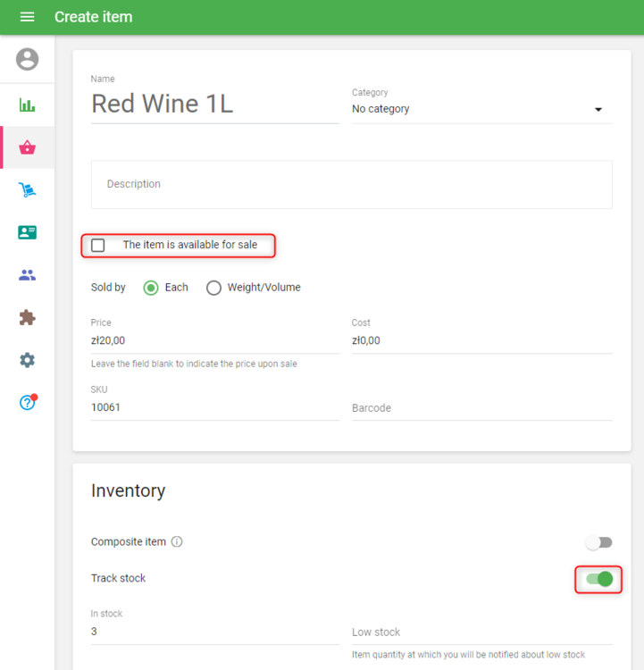The height and width of the screenshot is (670, 644).
Task: Click the Barcode input field
Action: coord(481,408)
